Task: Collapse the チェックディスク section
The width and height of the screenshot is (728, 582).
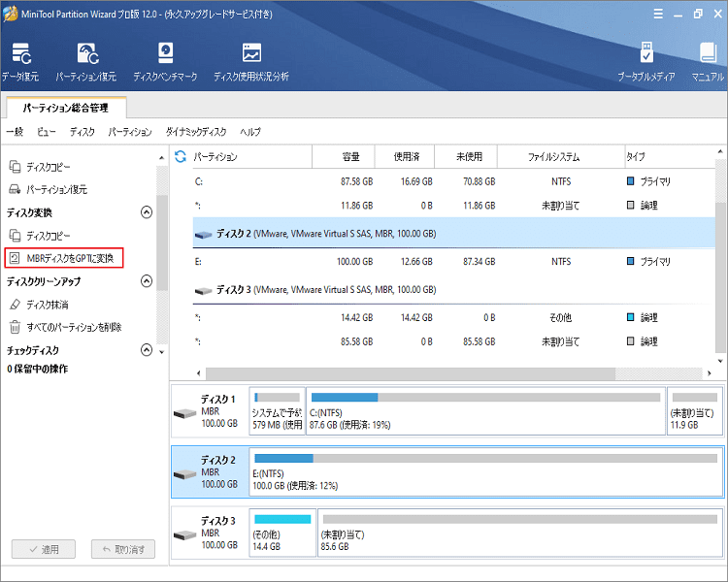Action: click(147, 350)
